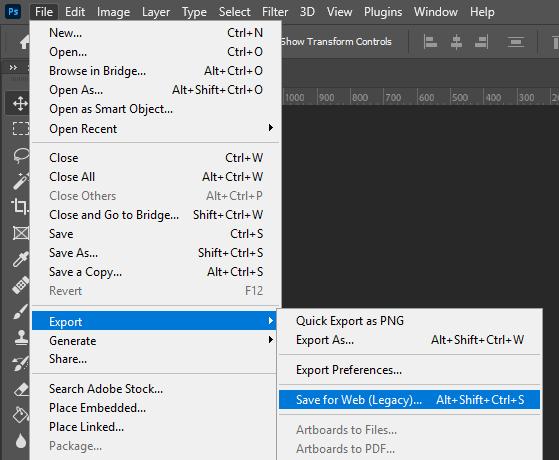The height and width of the screenshot is (460, 559).
Task: Click the Photoshop Ps logo icon
Action: [x=13, y=11]
